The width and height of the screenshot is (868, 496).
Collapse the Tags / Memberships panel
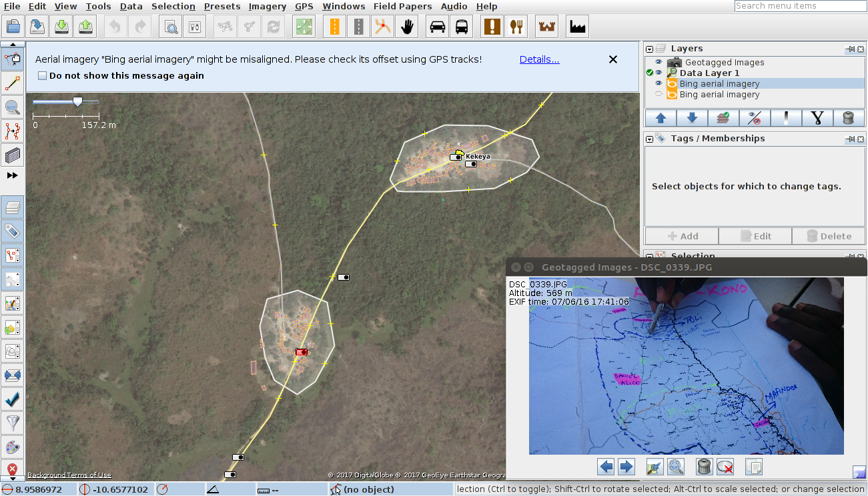coord(648,139)
